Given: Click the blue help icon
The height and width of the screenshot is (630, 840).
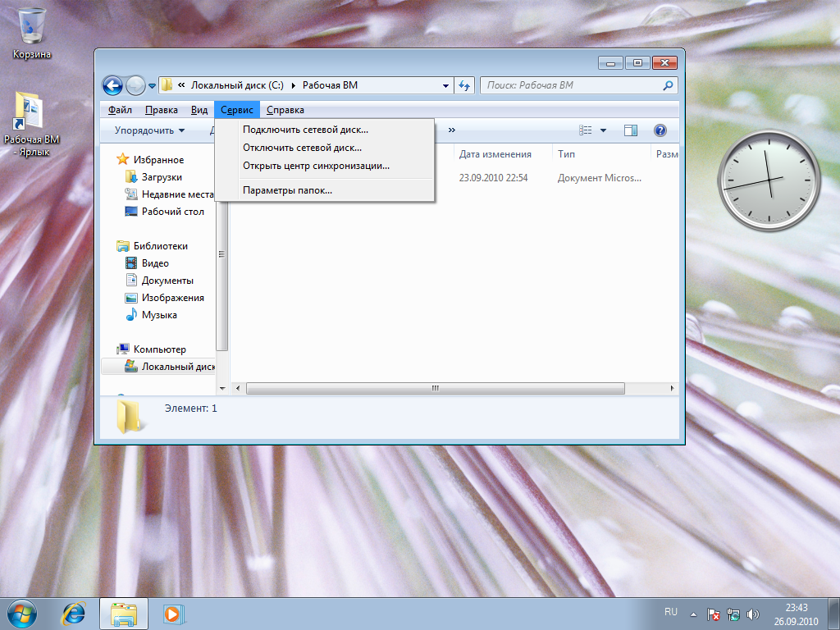Looking at the screenshot, I should point(660,130).
